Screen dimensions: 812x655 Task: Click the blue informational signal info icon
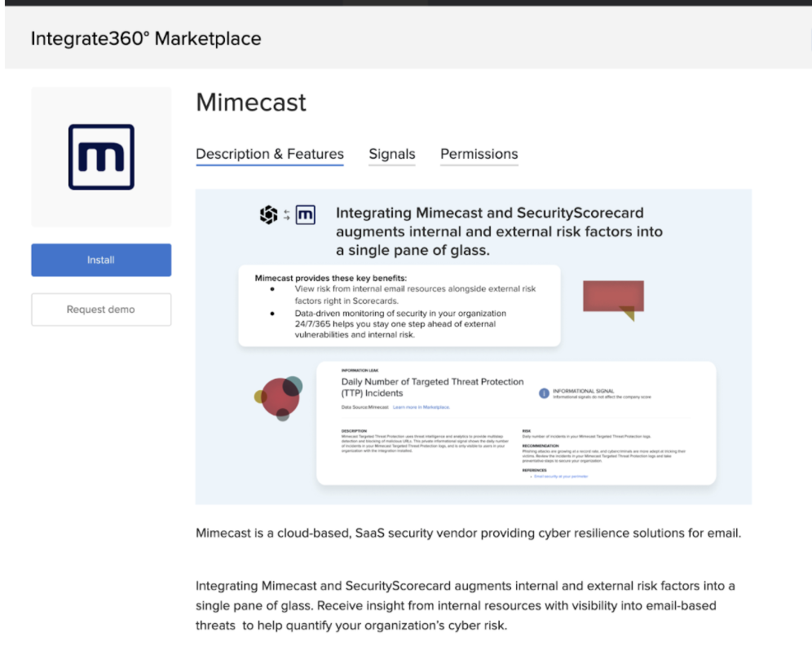(x=544, y=393)
